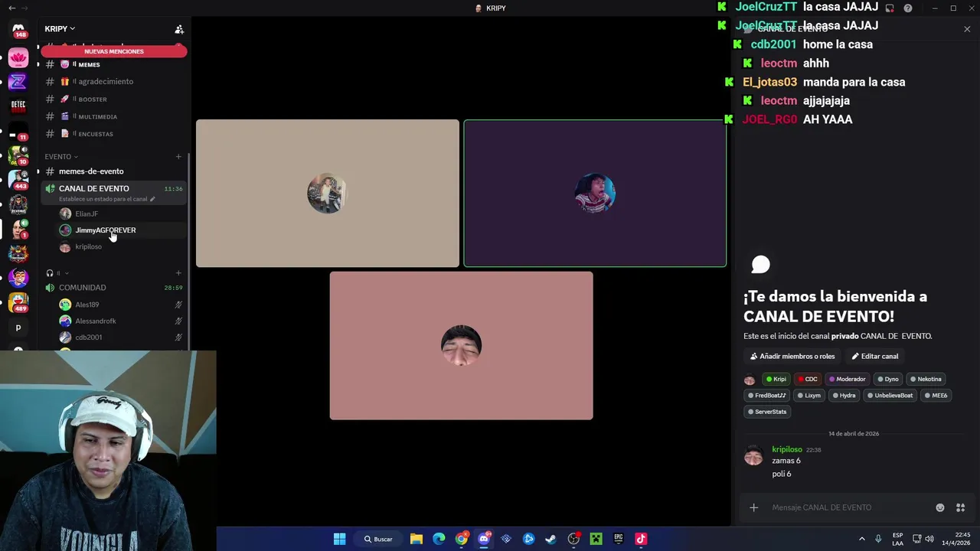The image size is (980, 551).
Task: Open Discord inbox icon in title bar
Action: [890, 8]
